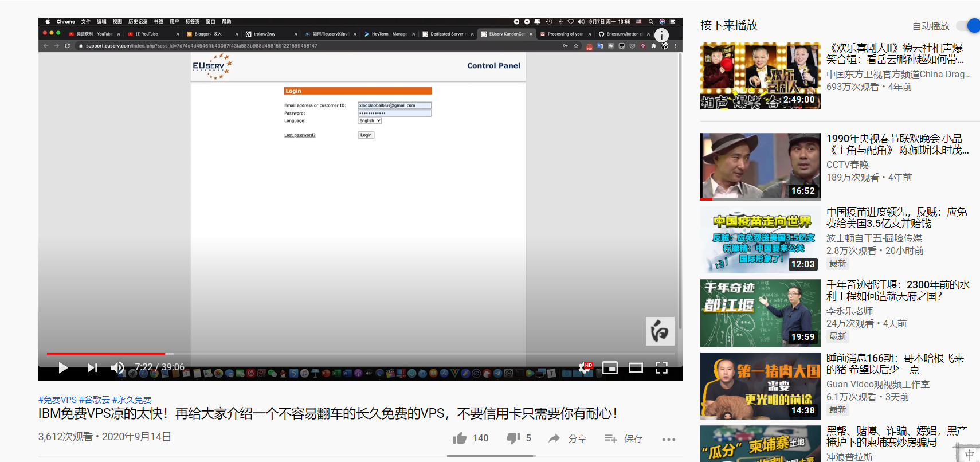Click the Login button in the video's EUserv page
980x462 pixels.
(366, 135)
